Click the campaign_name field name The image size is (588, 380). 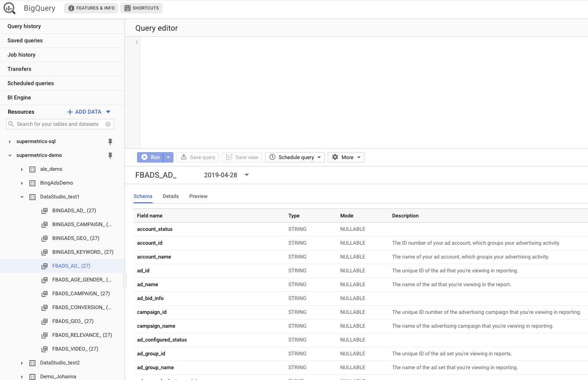(156, 326)
